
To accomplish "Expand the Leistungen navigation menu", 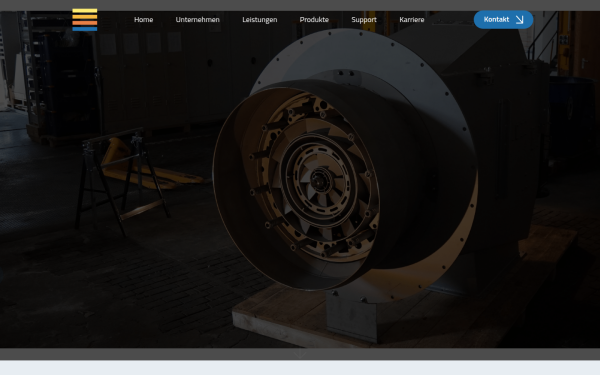I will 259,20.
